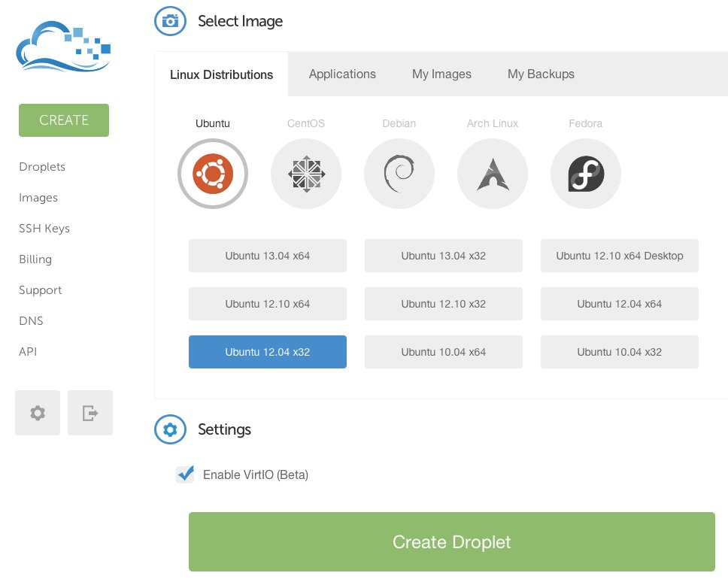Go to Support in sidebar
The height and width of the screenshot is (579, 728).
(41, 290)
